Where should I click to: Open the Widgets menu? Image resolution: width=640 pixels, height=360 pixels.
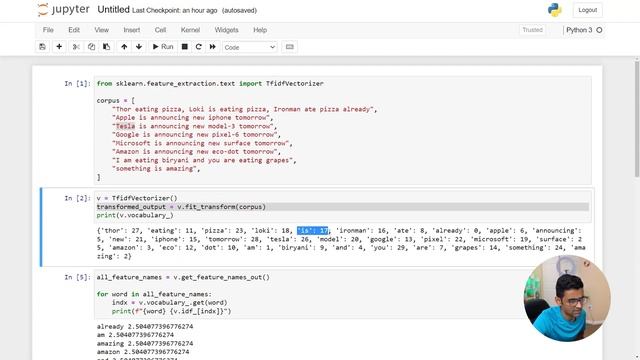(226, 30)
